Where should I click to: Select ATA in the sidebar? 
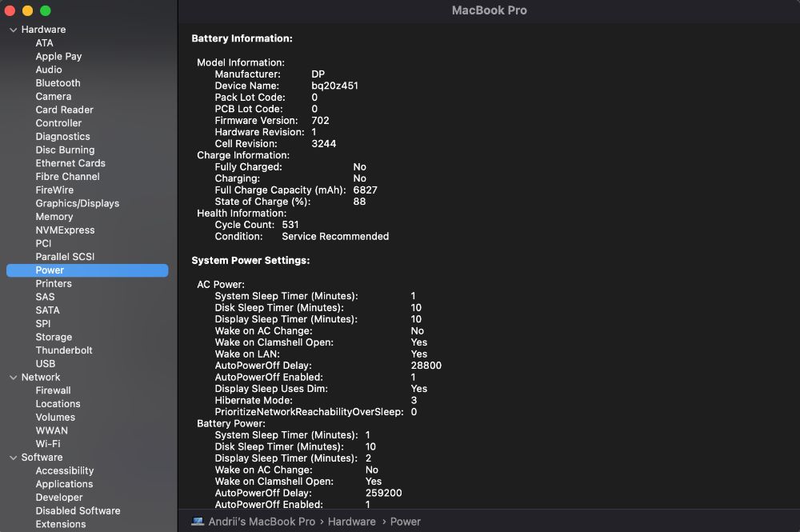coord(44,43)
